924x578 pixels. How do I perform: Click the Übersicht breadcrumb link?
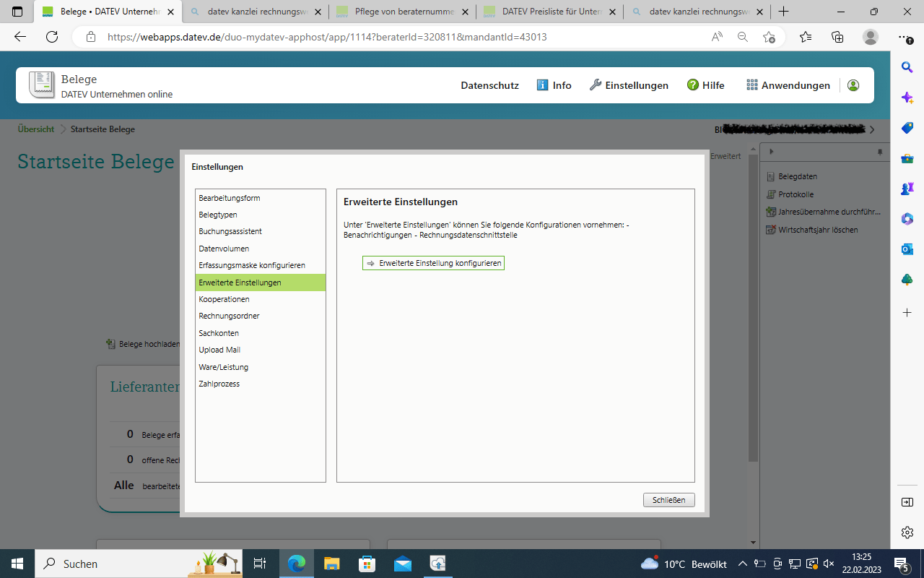pos(36,129)
